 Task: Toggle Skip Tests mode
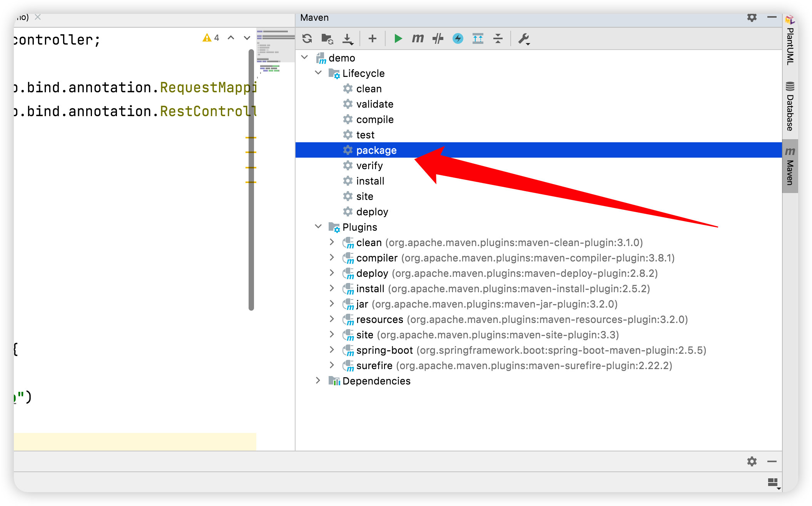point(438,38)
